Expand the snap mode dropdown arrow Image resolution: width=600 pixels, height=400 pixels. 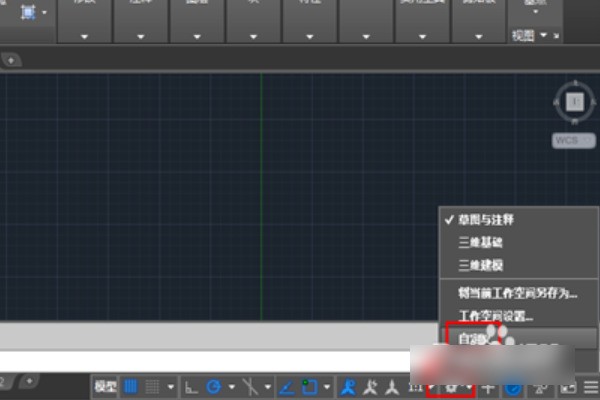pyautogui.click(x=171, y=386)
